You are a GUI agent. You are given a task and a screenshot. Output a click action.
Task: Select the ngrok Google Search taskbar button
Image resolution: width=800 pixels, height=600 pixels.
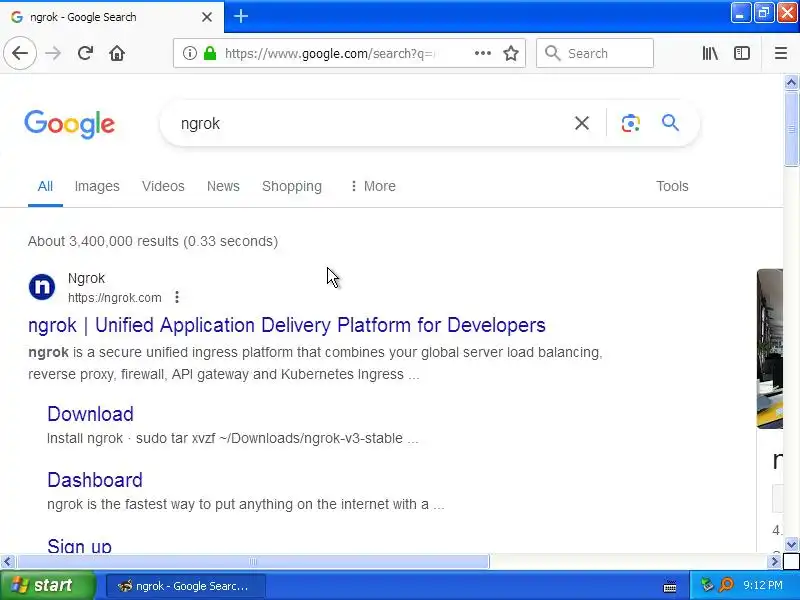coord(186,586)
